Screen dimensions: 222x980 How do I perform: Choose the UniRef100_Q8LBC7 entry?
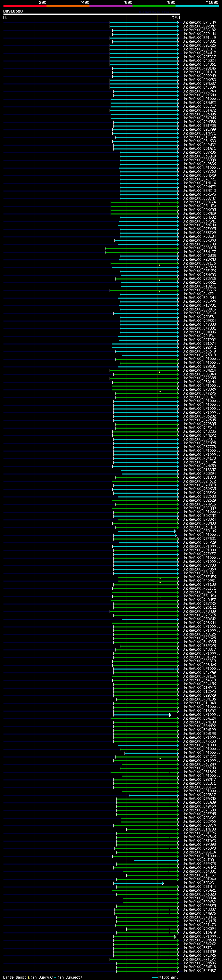[x=199, y=49]
